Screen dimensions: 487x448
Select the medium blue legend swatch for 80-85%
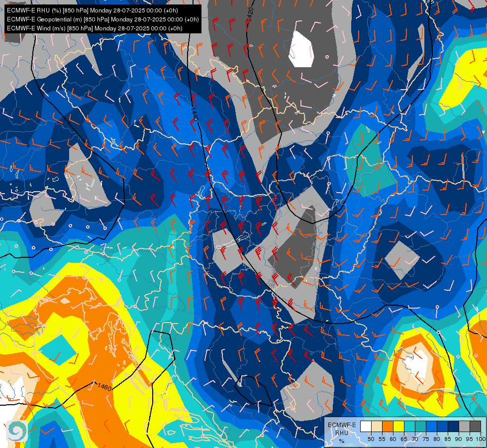[x=443, y=427]
